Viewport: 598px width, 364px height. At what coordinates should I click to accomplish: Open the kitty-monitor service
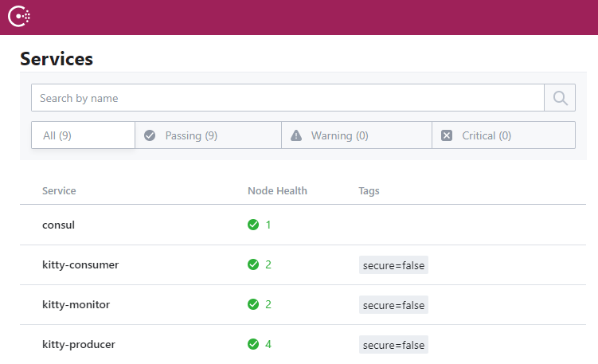pyautogui.click(x=76, y=304)
